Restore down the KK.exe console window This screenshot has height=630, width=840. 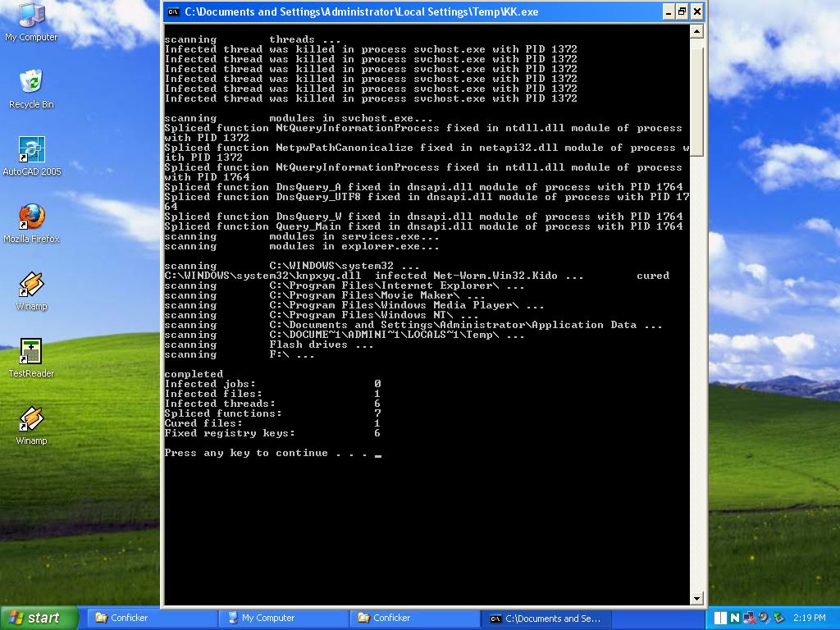(682, 11)
